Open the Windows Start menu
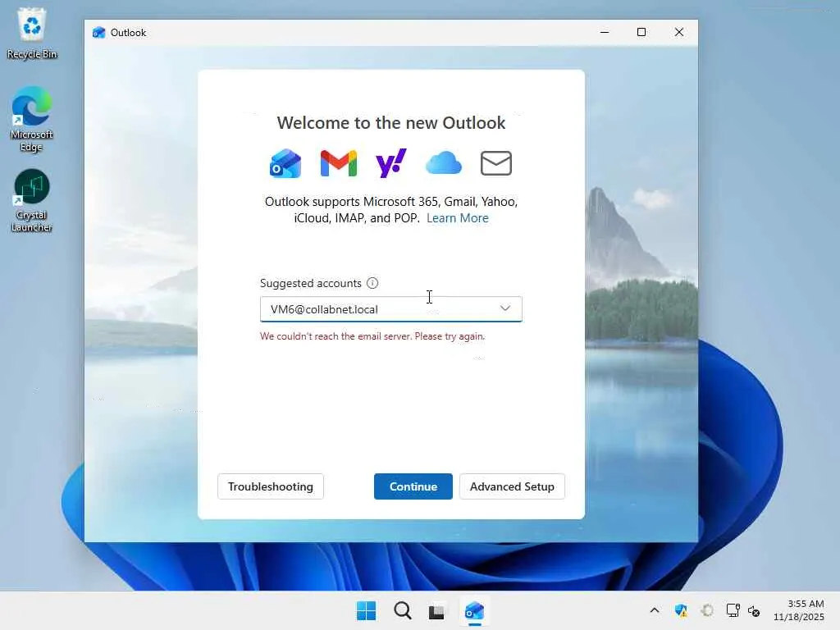The image size is (840, 630). pyautogui.click(x=367, y=610)
